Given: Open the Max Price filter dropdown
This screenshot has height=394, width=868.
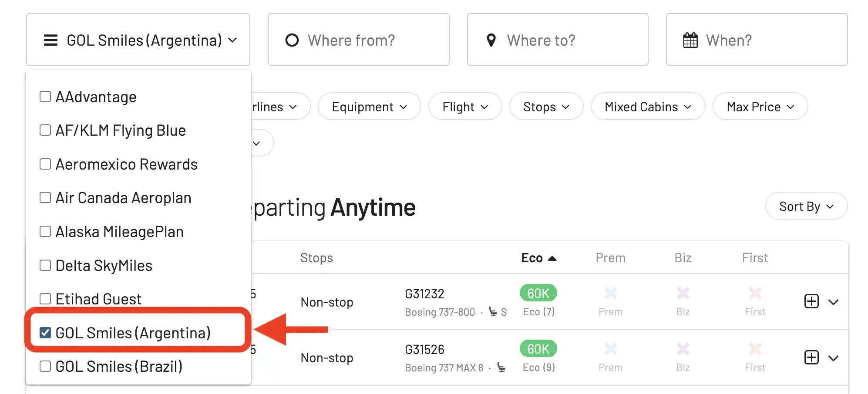Looking at the screenshot, I should pos(760,107).
